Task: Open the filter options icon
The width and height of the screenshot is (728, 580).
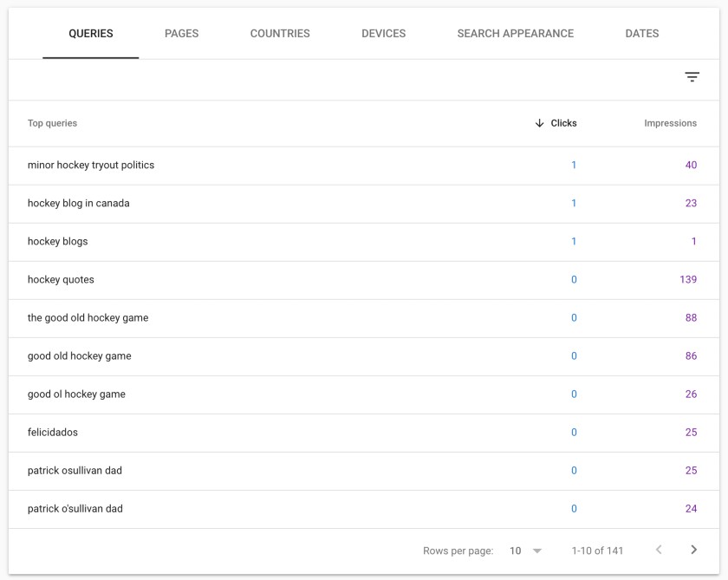Action: pyautogui.click(x=692, y=78)
